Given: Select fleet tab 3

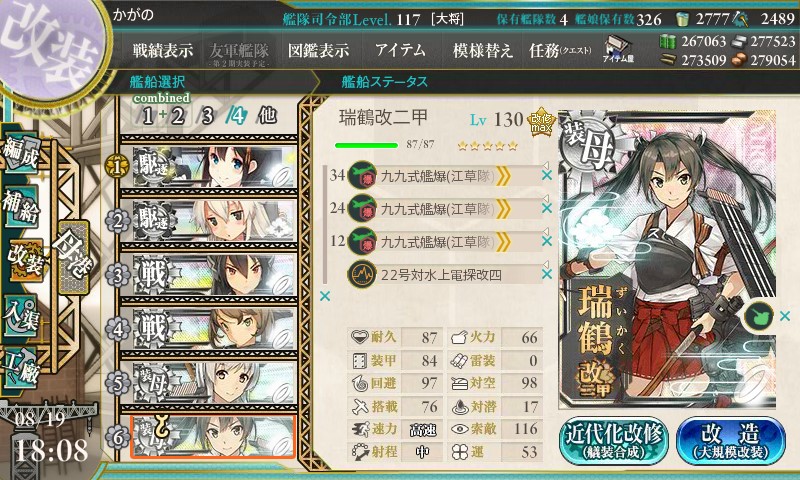Looking at the screenshot, I should 207,116.
